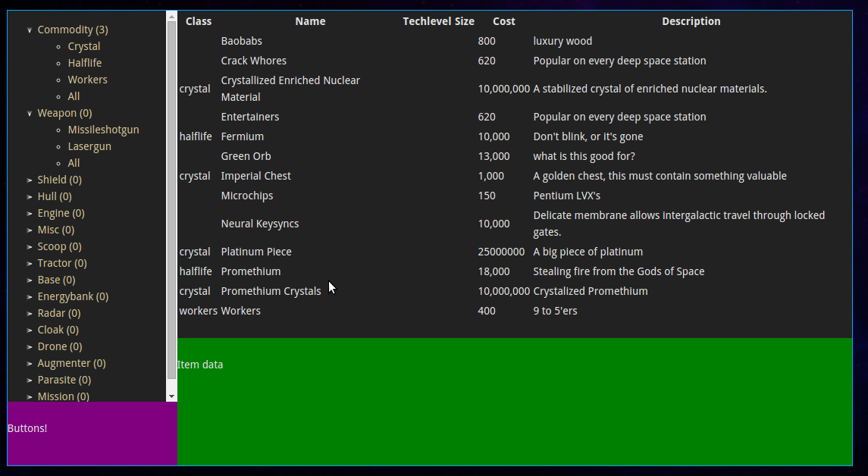Expand the Shield category arrow
The height and width of the screenshot is (476, 868).
tap(30, 180)
